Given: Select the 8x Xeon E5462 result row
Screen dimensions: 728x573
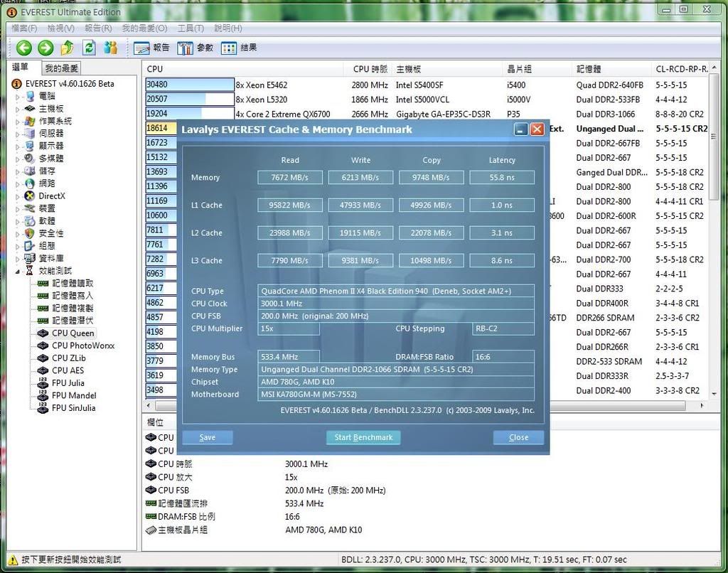Looking at the screenshot, I should tap(427, 85).
